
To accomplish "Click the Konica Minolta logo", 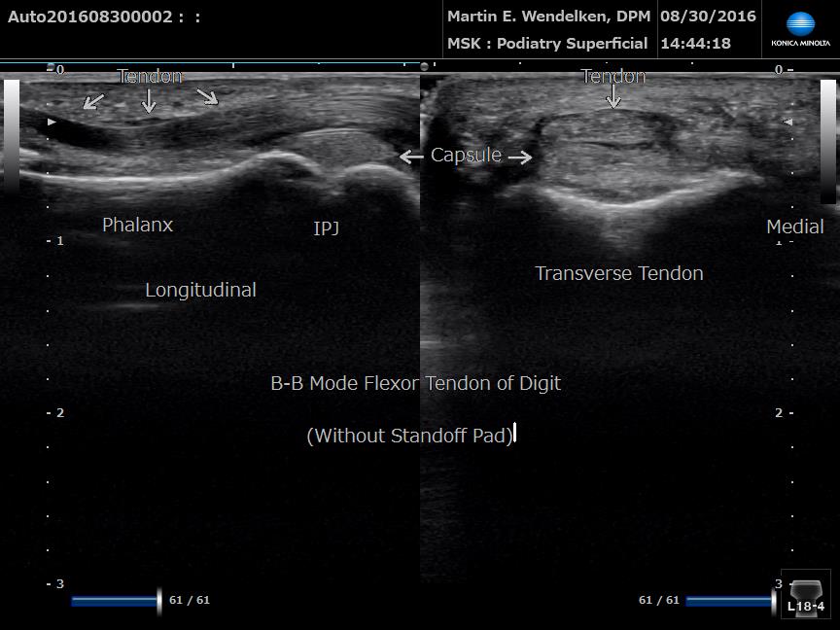I will click(x=800, y=30).
